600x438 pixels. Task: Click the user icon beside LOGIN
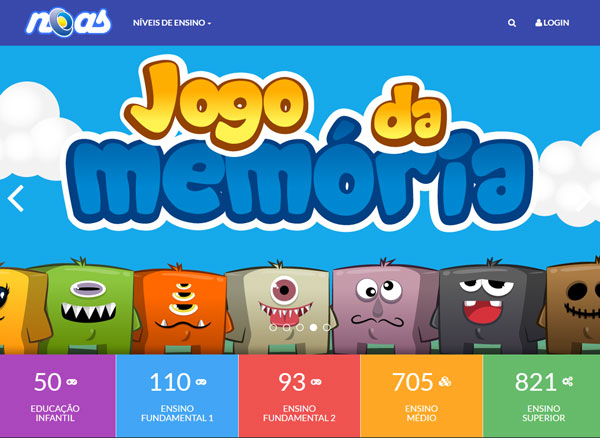(538, 23)
